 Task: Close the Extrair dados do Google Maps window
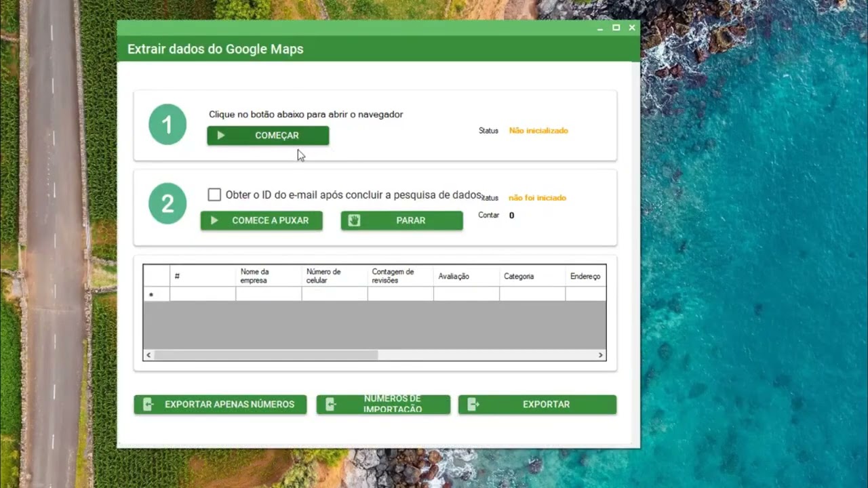pyautogui.click(x=632, y=28)
